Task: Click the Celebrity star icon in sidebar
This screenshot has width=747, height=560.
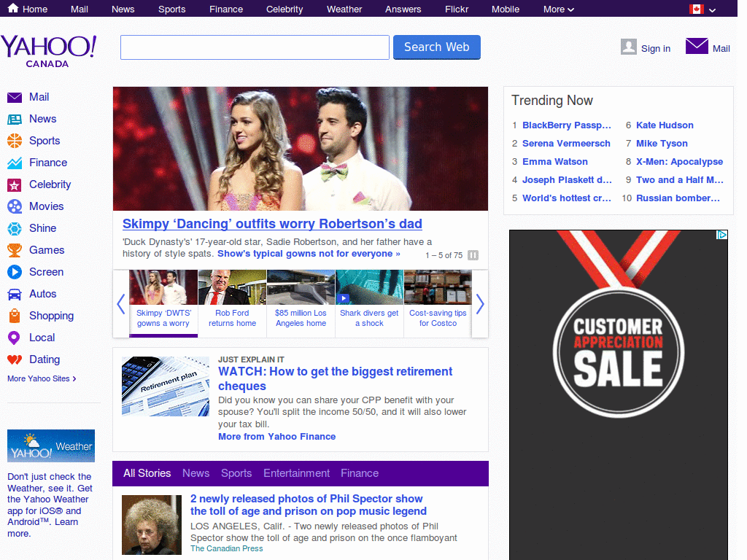Action: tap(15, 184)
